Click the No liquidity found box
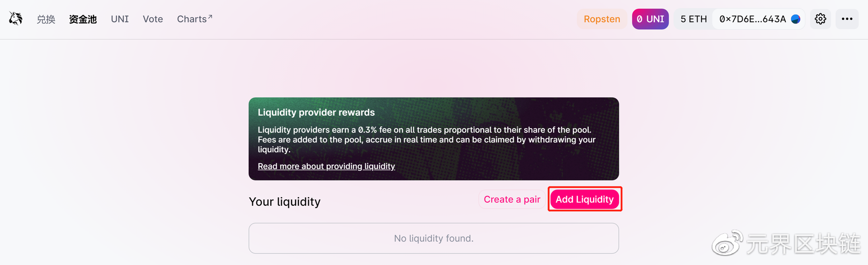The image size is (868, 265). (x=434, y=238)
